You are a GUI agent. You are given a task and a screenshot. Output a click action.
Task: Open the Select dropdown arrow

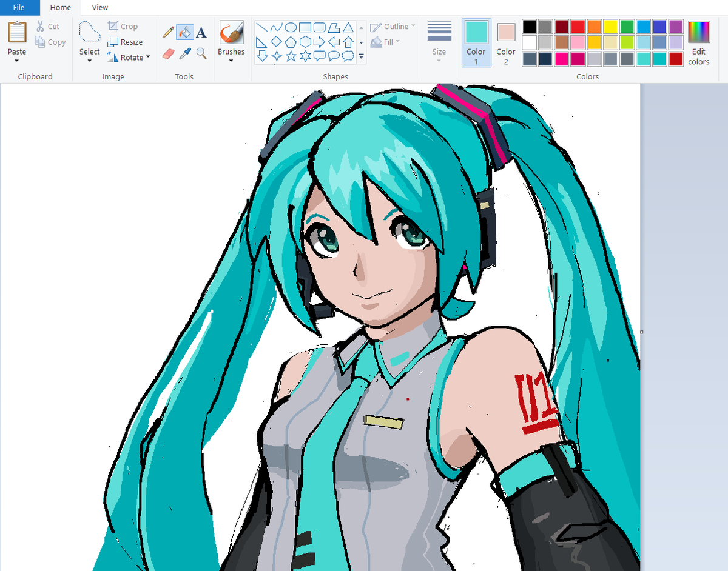[90, 61]
